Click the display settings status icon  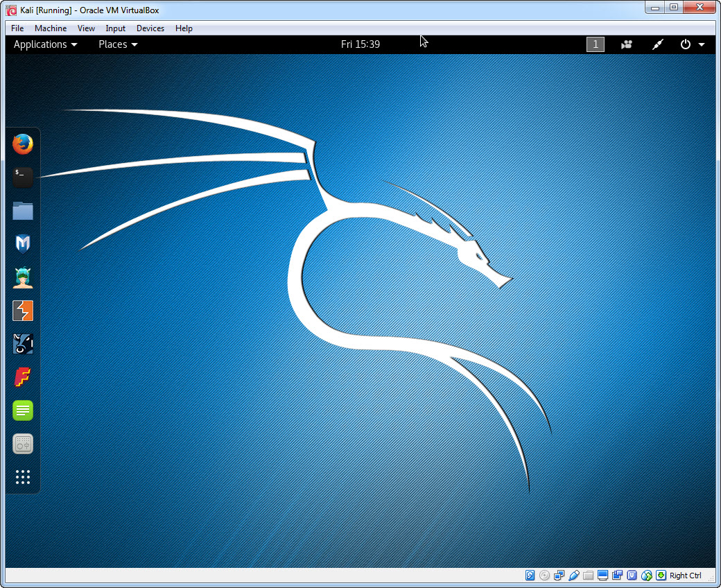603,575
